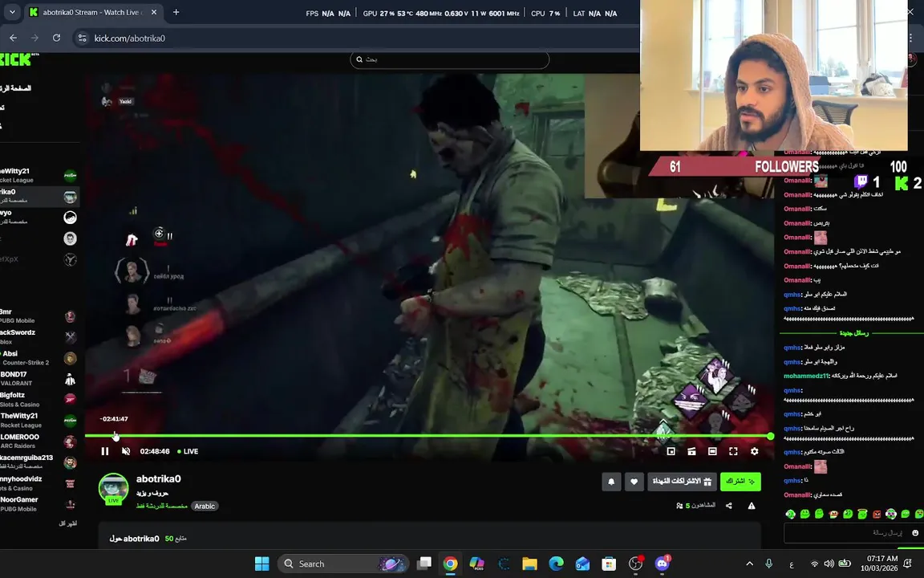Click the taskbar Search box
The image size is (924, 578).
pos(343,564)
